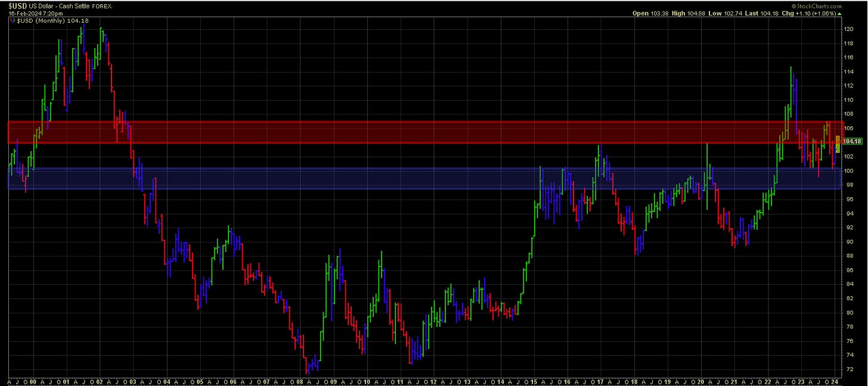Click the 106 price axis label
The height and width of the screenshot is (386, 868).
point(849,128)
